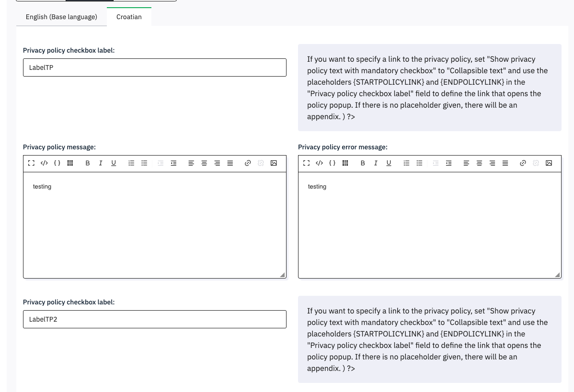
Task: Focus the LabelTP checkbox label field
Action: coord(154,67)
